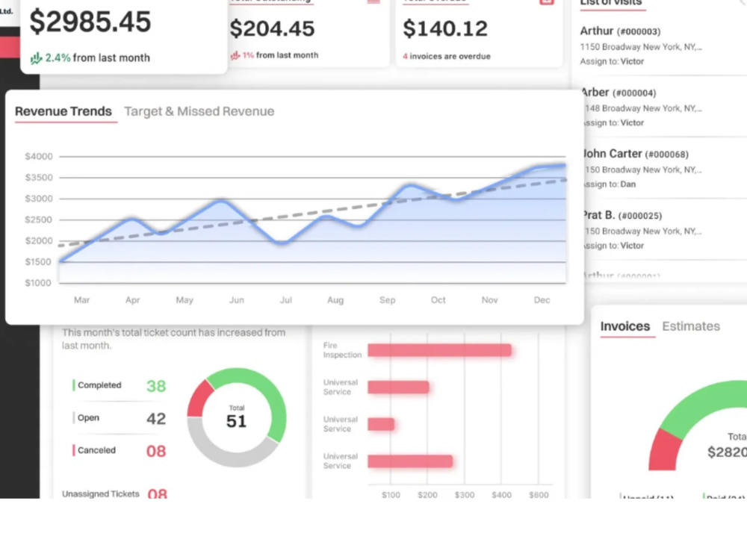Click '4 invoices are overdue' text
The image size is (747, 560).
pyautogui.click(x=447, y=56)
